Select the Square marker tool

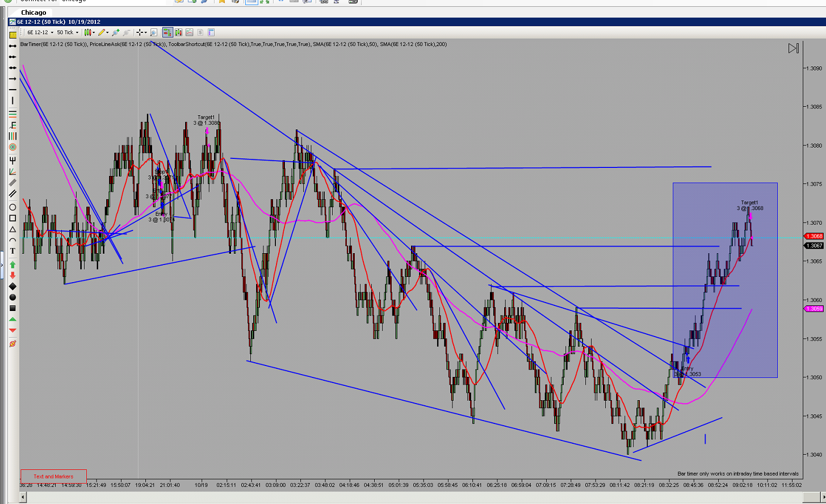point(12,309)
